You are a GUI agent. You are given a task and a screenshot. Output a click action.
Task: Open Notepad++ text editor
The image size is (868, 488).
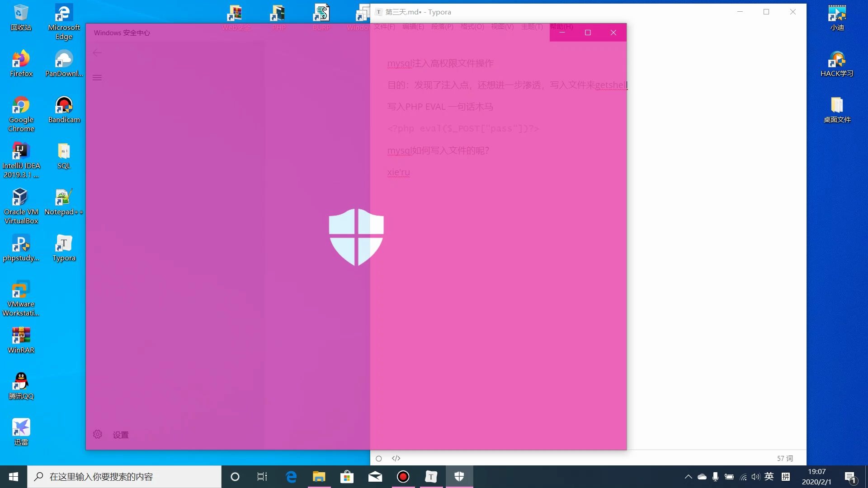pyautogui.click(x=64, y=202)
